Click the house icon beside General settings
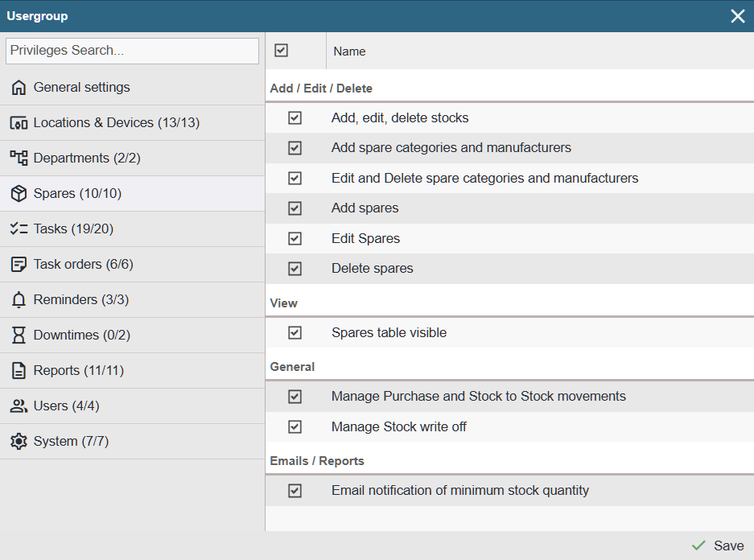This screenshot has height=560, width=754. pyautogui.click(x=19, y=88)
